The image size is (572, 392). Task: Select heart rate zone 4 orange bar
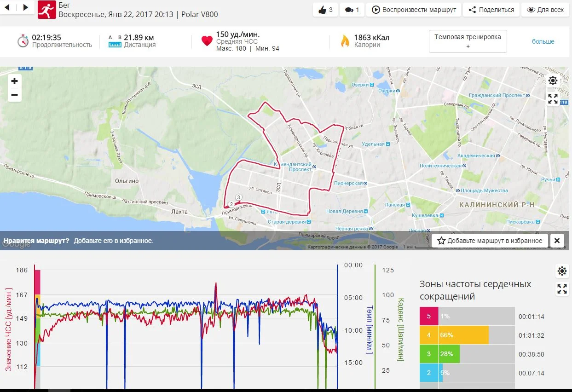[x=464, y=335]
